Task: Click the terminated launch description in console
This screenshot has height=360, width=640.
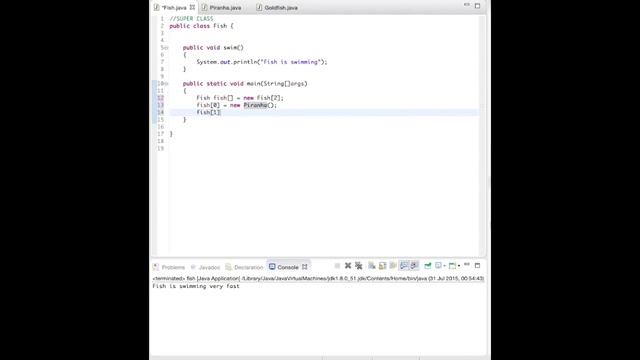Action: [318, 278]
